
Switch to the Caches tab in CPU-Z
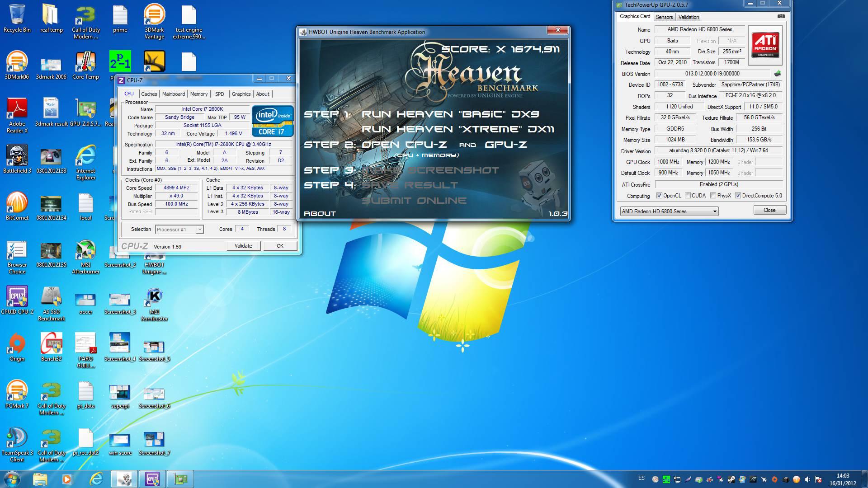pos(149,94)
